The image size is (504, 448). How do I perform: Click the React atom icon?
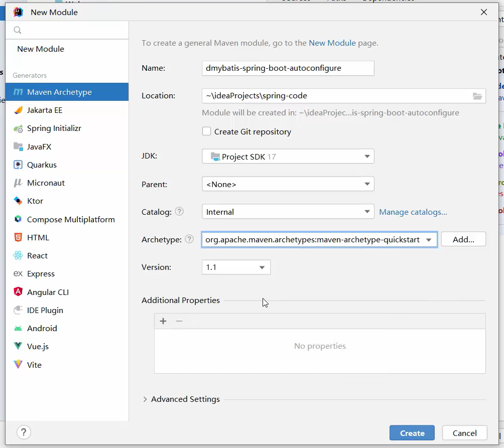click(18, 256)
